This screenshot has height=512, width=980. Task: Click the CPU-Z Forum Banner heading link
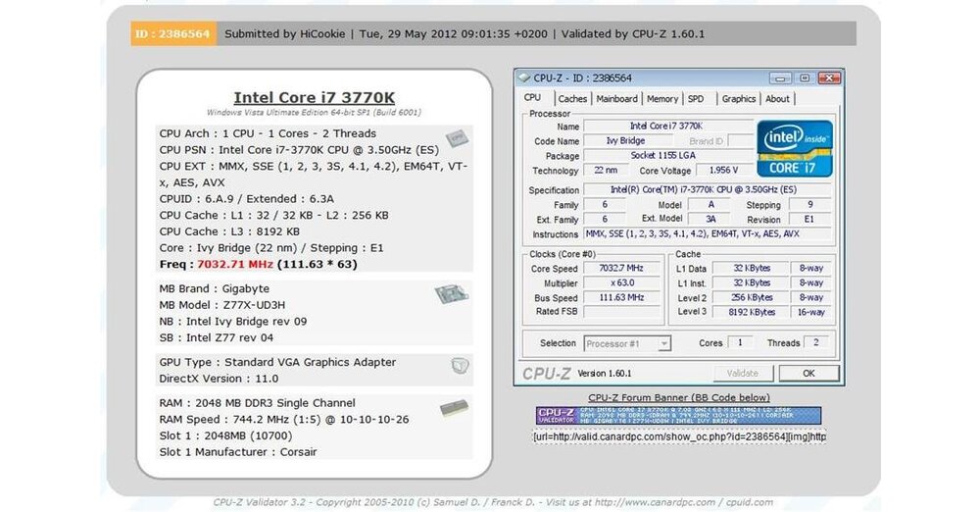pos(679,397)
